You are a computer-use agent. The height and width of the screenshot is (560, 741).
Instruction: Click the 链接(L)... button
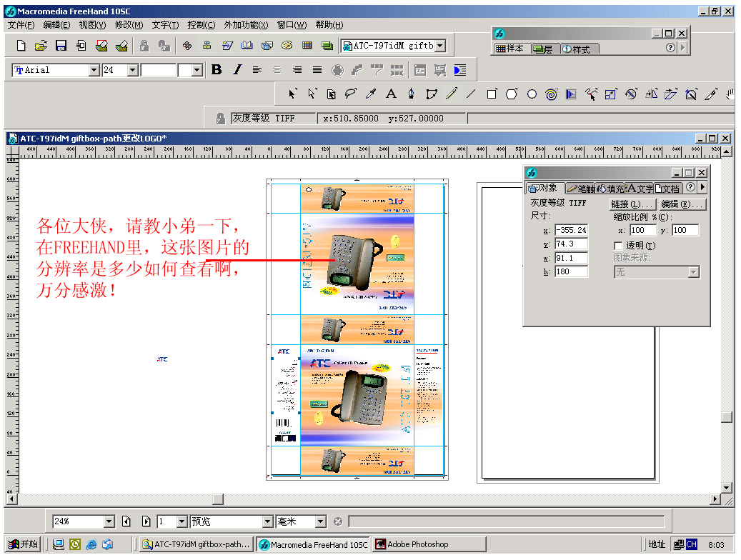click(632, 204)
